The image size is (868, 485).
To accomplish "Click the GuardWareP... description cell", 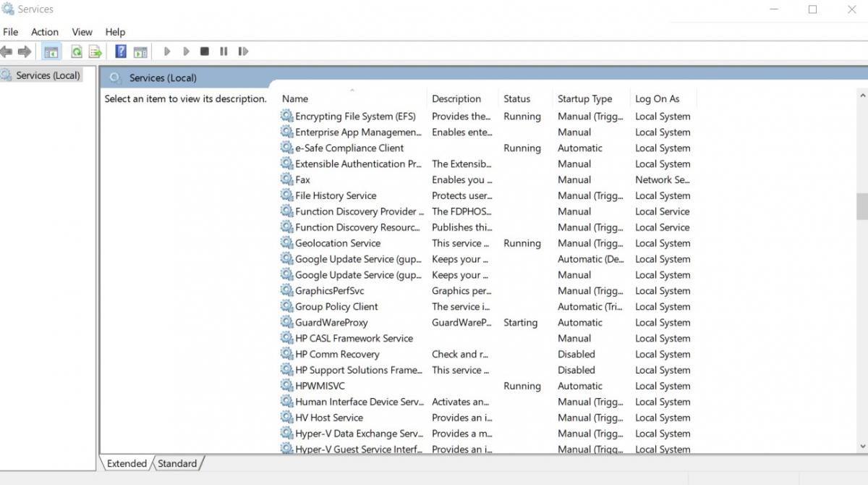I will point(461,323).
